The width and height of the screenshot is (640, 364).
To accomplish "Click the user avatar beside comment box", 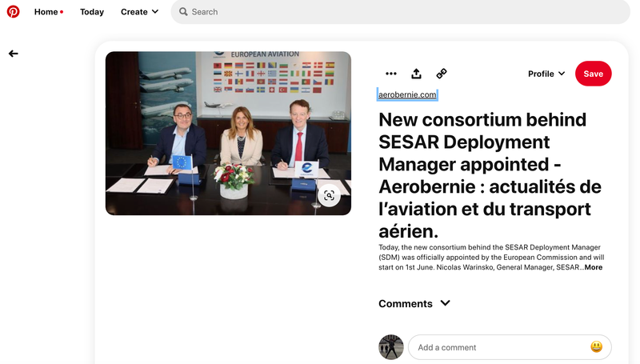I will click(x=391, y=347).
